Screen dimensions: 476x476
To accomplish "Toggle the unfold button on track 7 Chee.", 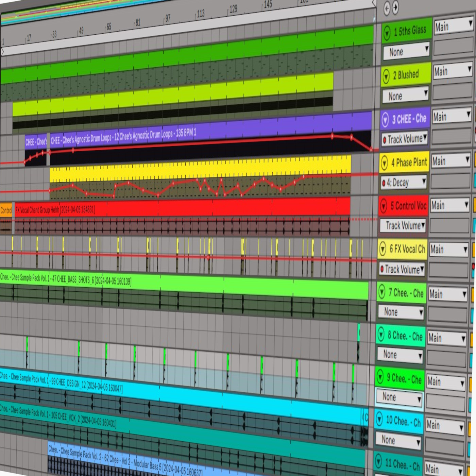I will point(382,292).
